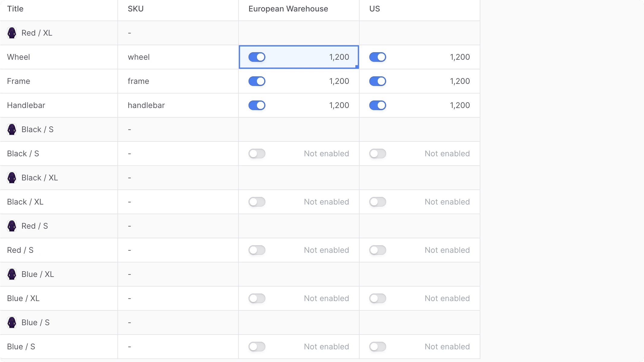
Task: Click the Blue / S product thumbnail
Action: pyautogui.click(x=12, y=322)
